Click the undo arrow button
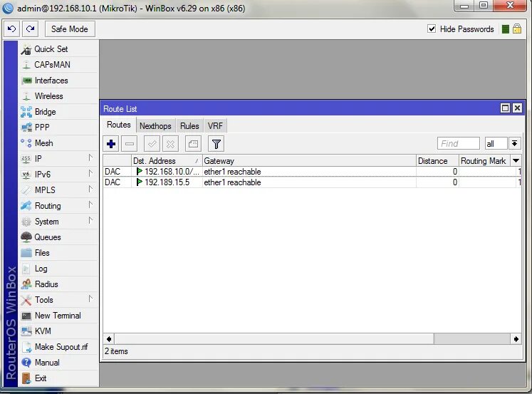 [12, 29]
